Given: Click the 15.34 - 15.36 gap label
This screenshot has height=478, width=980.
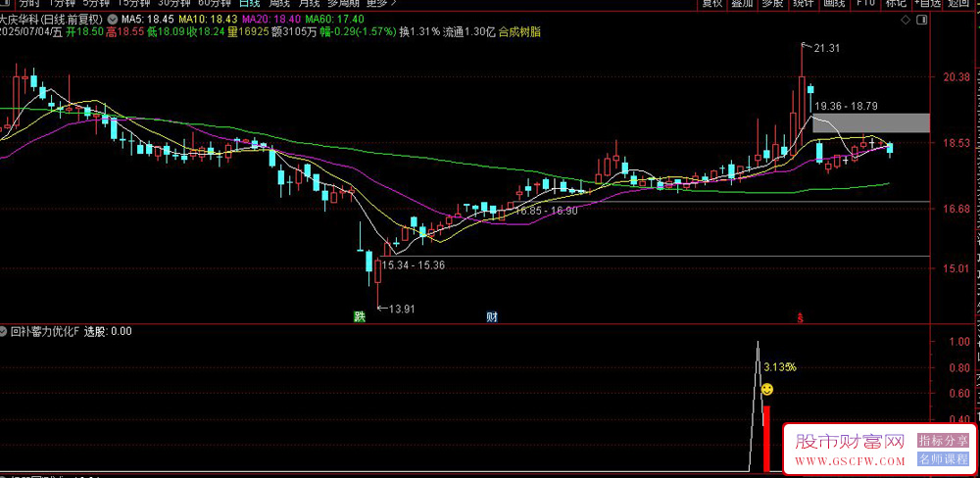Looking at the screenshot, I should 414,264.
